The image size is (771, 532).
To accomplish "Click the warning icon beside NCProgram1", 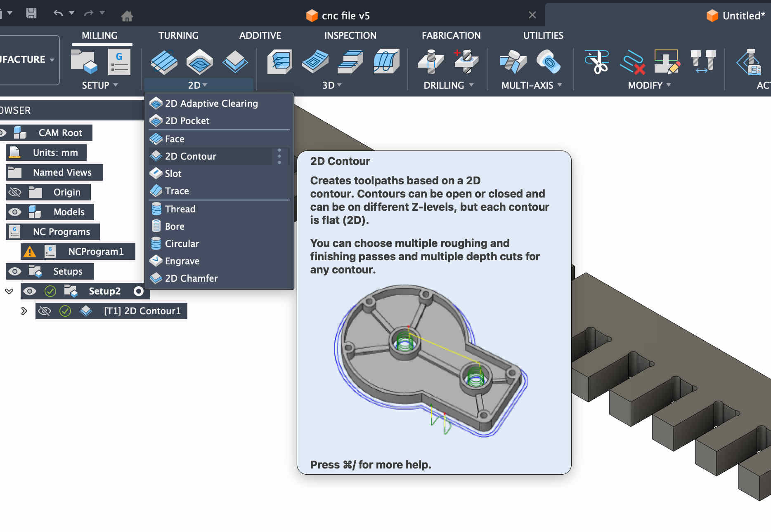I will tap(29, 252).
